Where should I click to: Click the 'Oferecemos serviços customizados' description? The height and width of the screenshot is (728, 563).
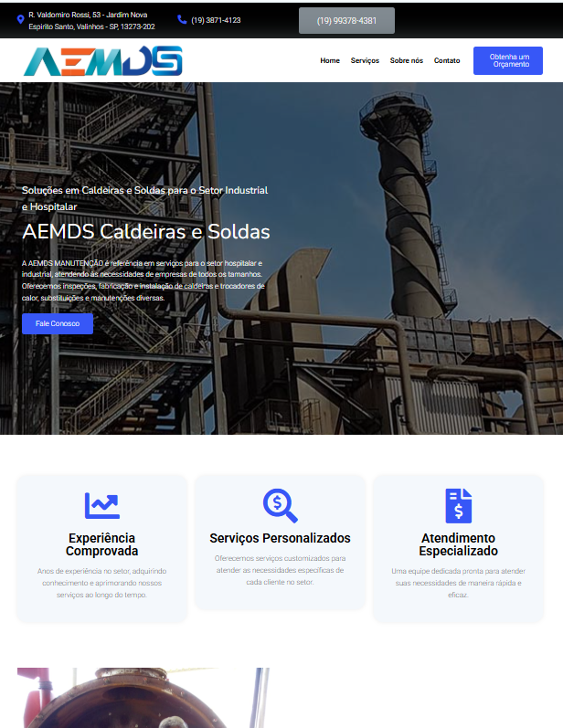(x=280, y=570)
